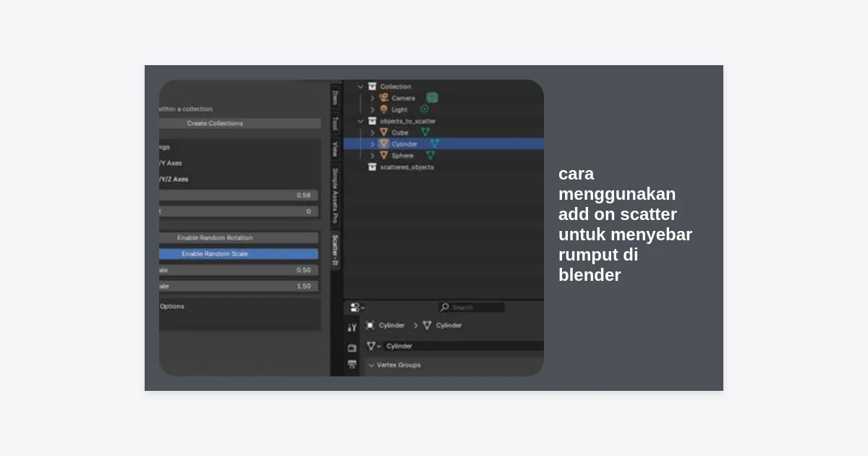Click the scattered_objects collection icon
This screenshot has height=456, width=868.
(372, 167)
